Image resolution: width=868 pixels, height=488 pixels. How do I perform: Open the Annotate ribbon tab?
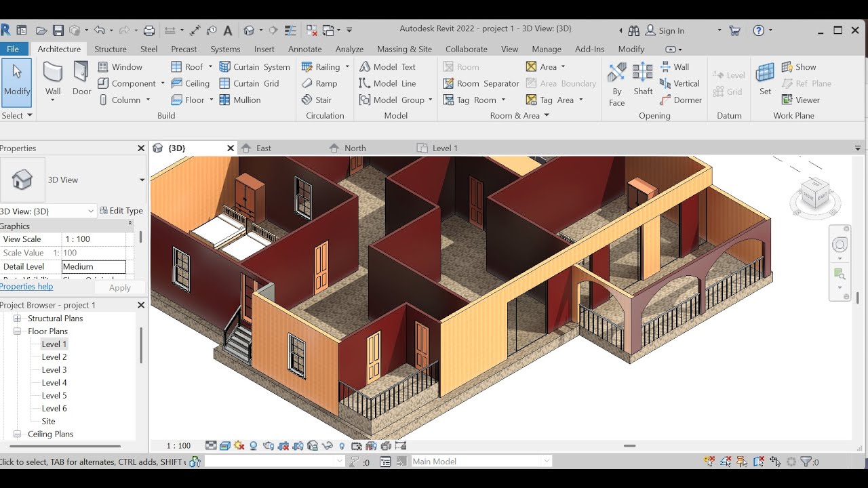coord(305,49)
